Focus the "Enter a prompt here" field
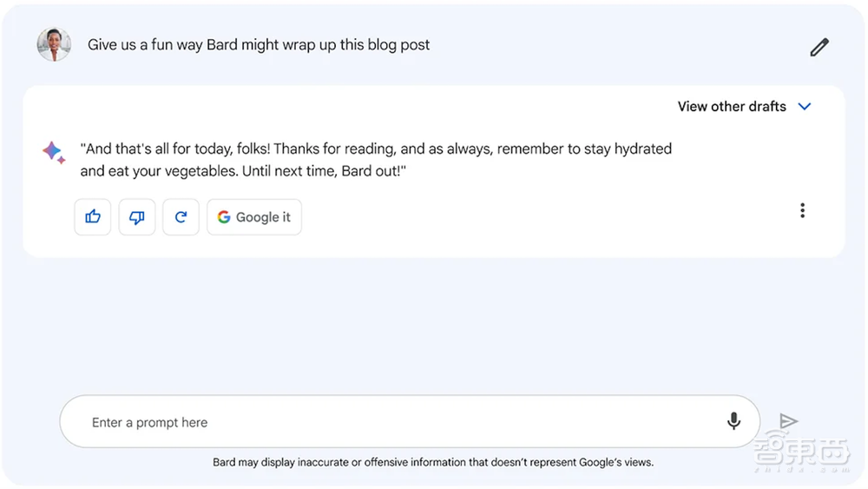868x489 pixels. pyautogui.click(x=391, y=422)
